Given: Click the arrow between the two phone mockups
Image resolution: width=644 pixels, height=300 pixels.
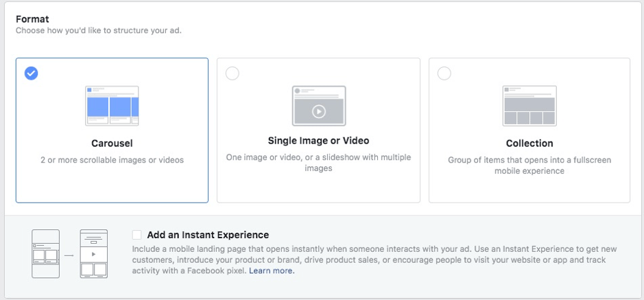Looking at the screenshot, I should pyautogui.click(x=69, y=255).
